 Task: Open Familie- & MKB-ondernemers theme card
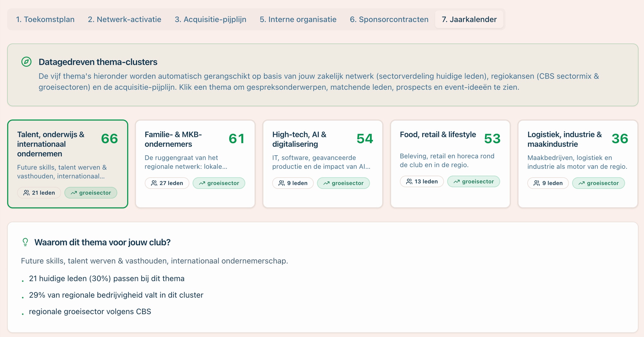pyautogui.click(x=195, y=164)
